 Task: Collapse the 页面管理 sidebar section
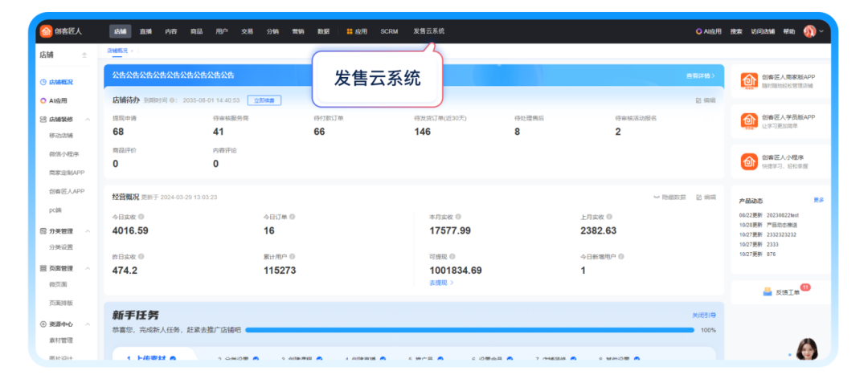click(x=88, y=268)
